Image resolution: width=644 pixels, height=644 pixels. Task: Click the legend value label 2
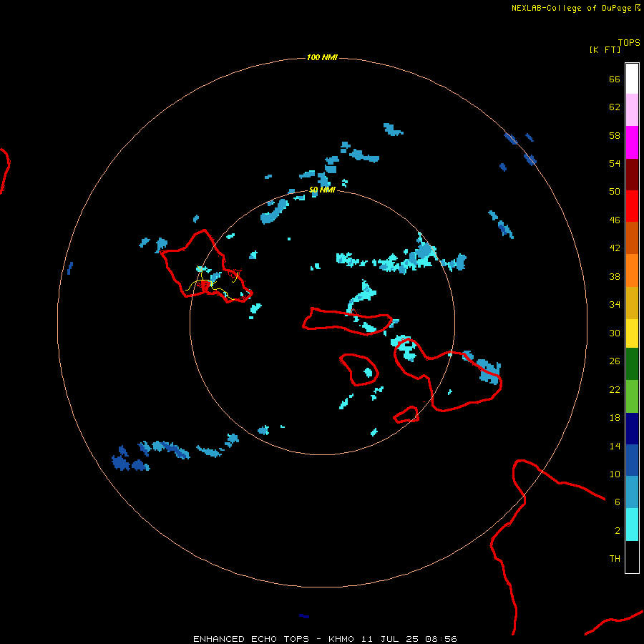tap(618, 531)
